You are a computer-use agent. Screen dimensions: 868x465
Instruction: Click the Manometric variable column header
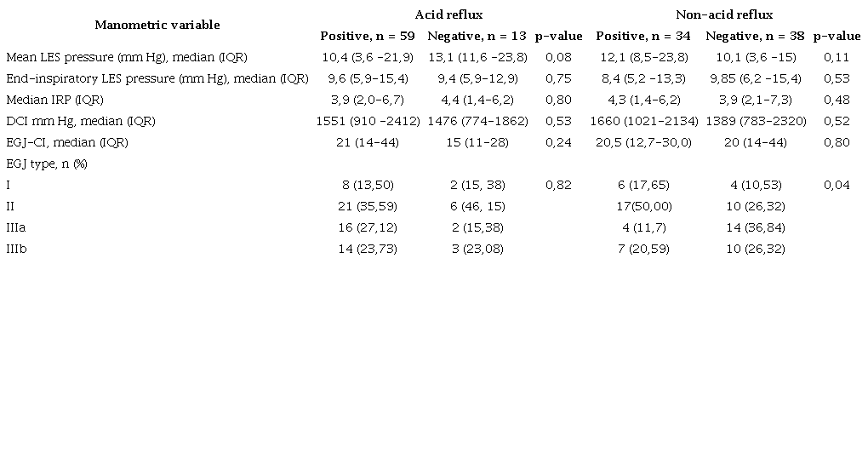(x=157, y=25)
